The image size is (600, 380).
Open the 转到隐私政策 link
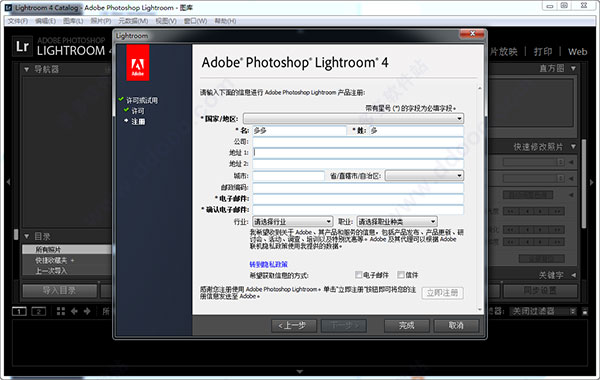[268, 264]
